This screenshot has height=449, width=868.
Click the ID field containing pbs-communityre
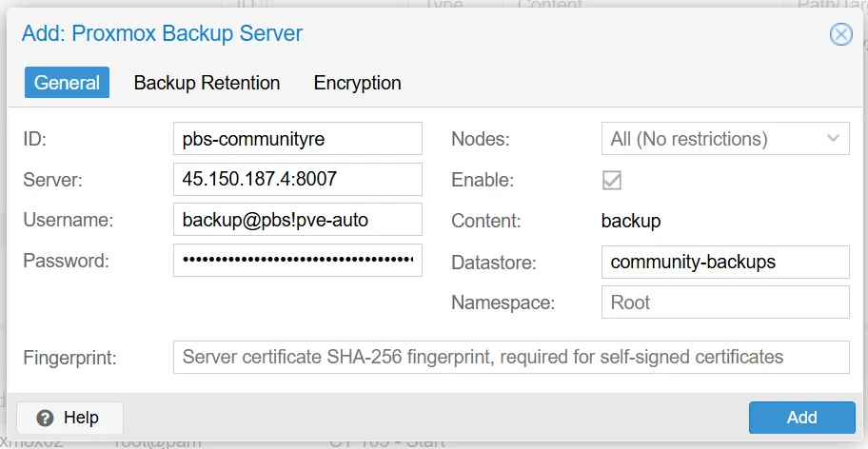click(x=298, y=138)
